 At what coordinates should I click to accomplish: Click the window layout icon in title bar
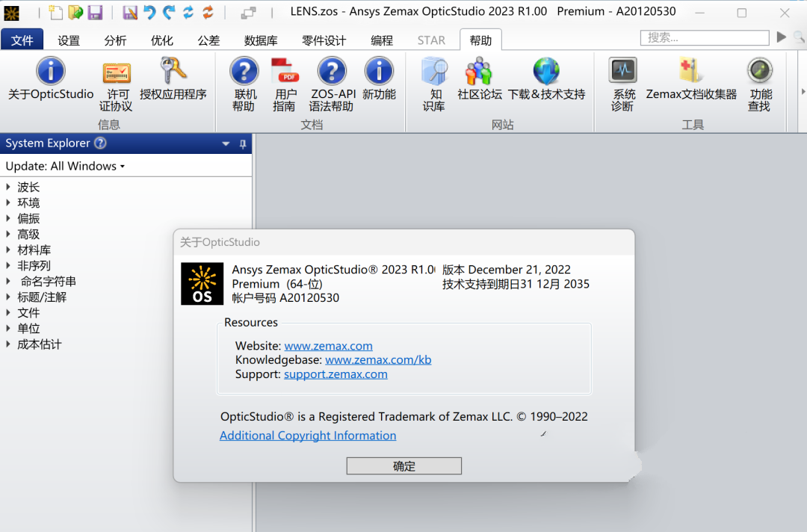(x=249, y=13)
